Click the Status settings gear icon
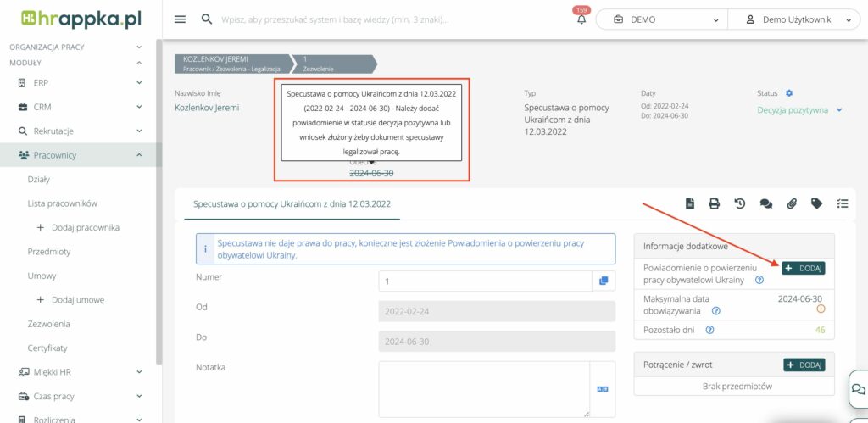868x423 pixels. point(788,92)
